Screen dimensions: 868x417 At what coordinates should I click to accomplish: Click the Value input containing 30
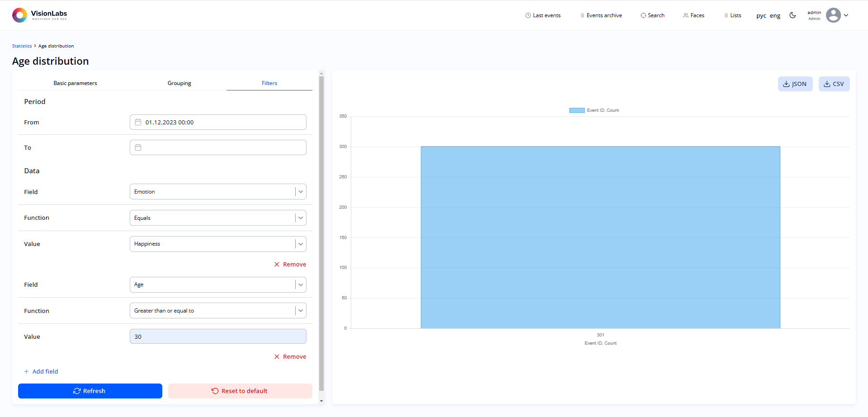coord(218,336)
